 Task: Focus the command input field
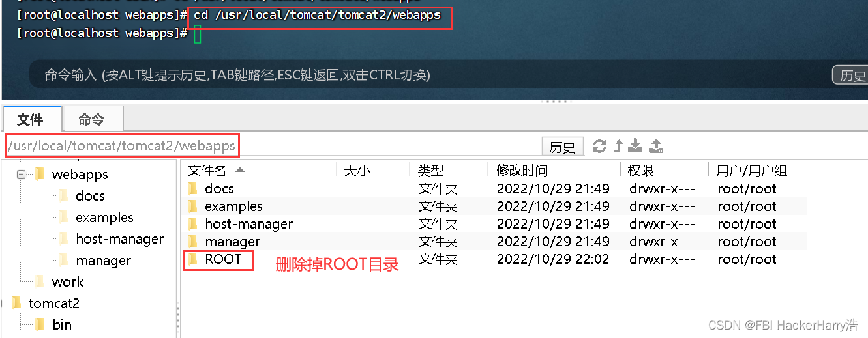[x=430, y=75]
